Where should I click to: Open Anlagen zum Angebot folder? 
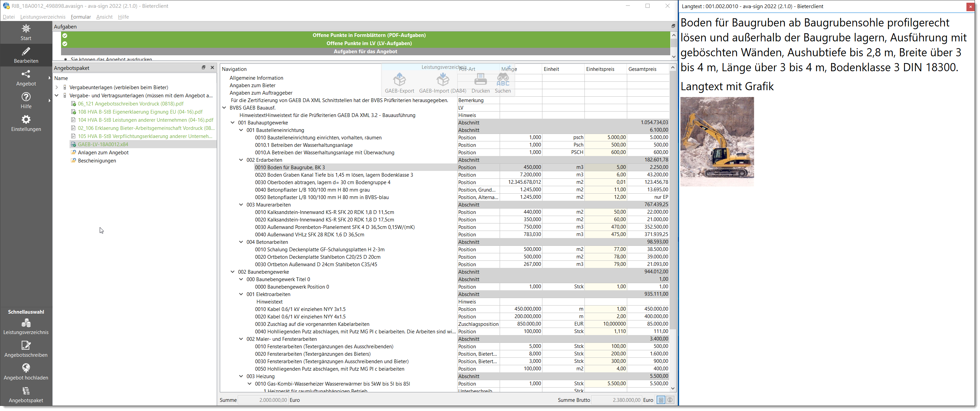click(x=103, y=153)
